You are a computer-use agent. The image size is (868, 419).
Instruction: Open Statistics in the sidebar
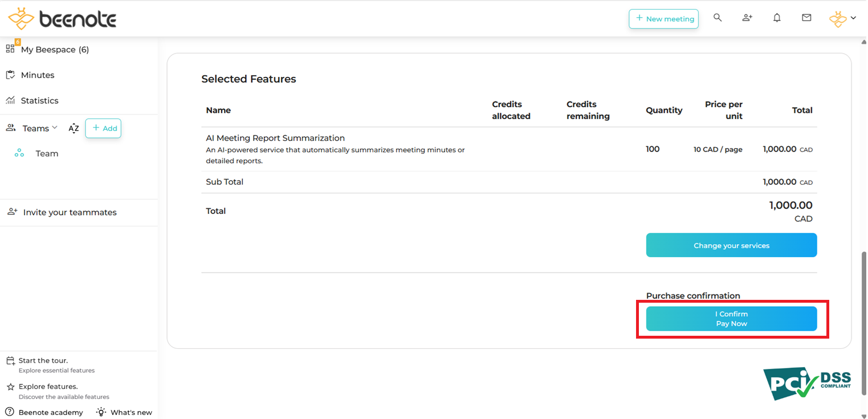point(39,101)
